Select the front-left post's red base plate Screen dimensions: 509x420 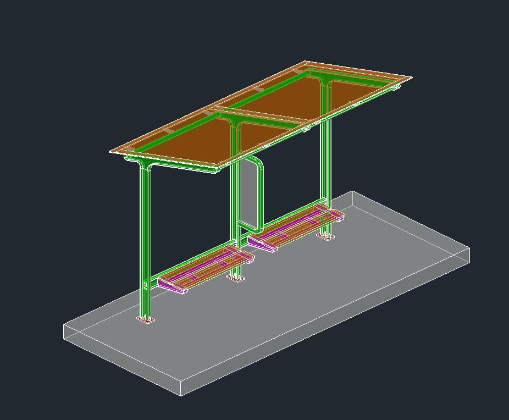tap(146, 320)
